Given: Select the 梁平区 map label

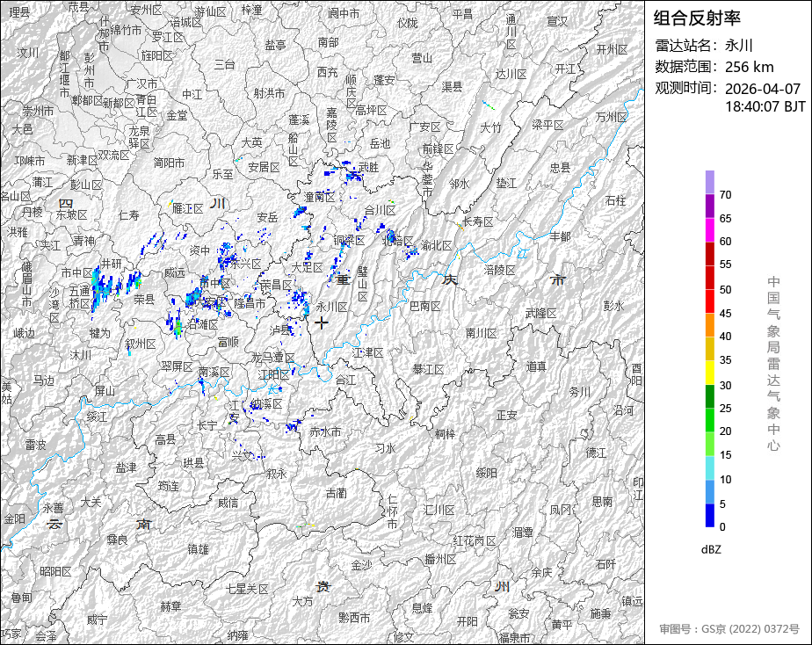Looking at the screenshot, I should click(x=547, y=126).
